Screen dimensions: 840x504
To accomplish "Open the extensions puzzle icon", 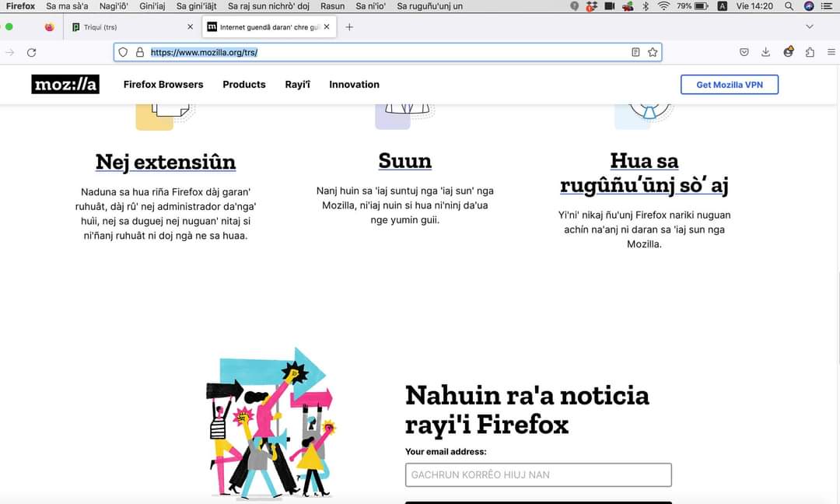I will (810, 52).
